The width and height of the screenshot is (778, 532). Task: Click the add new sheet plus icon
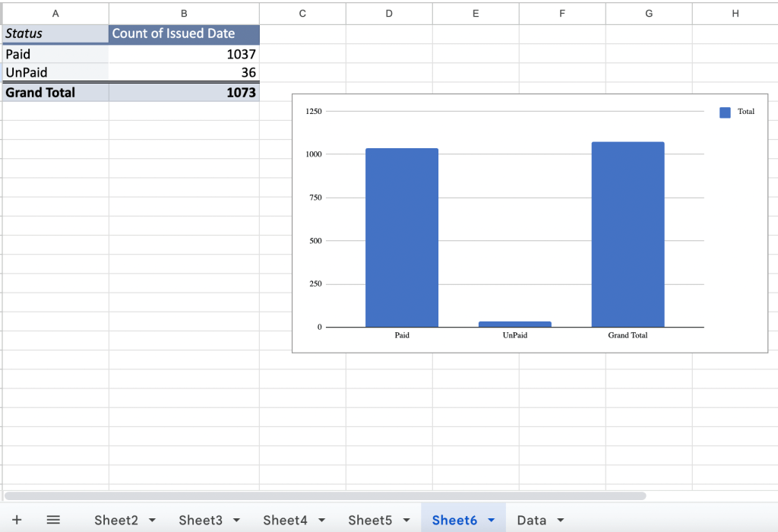click(17, 520)
